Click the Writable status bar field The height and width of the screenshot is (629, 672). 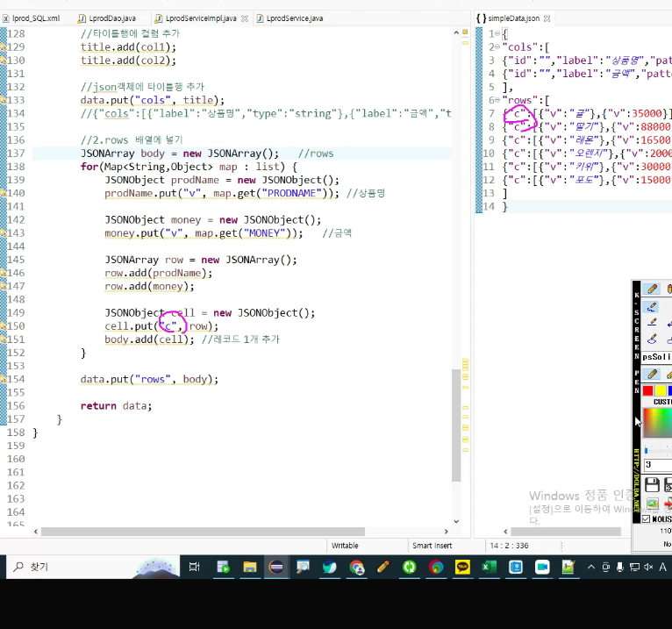tap(345, 546)
